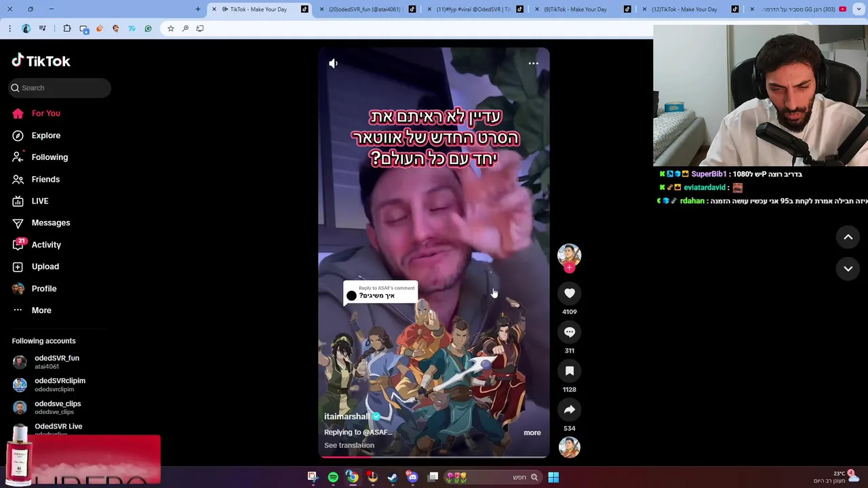Open the video three-dots options menu

[534, 64]
